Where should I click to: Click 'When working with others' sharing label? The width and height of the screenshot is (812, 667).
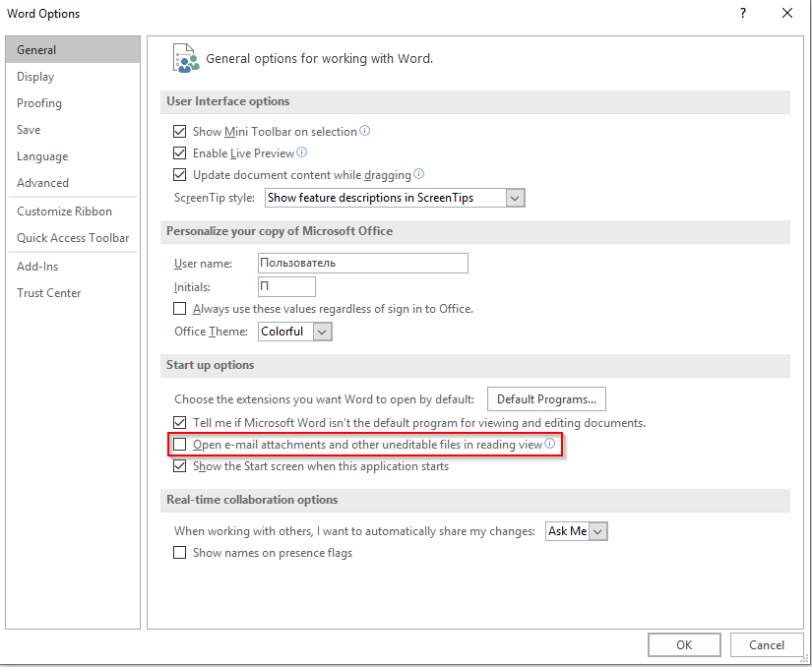click(354, 531)
